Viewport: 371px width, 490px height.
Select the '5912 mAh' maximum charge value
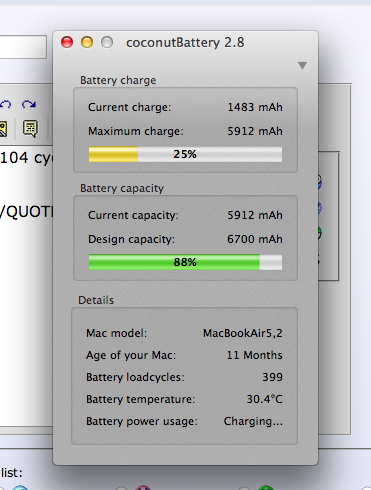coord(255,131)
